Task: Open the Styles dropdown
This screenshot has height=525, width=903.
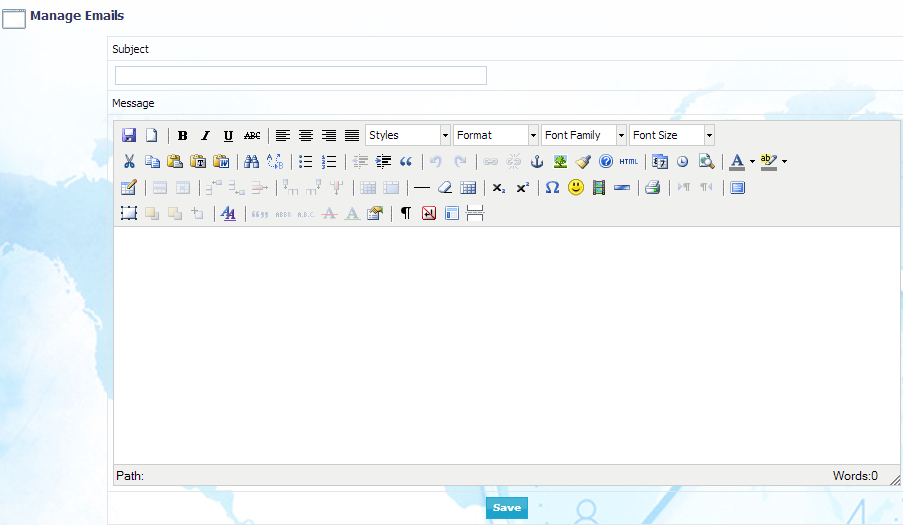Action: (x=408, y=135)
